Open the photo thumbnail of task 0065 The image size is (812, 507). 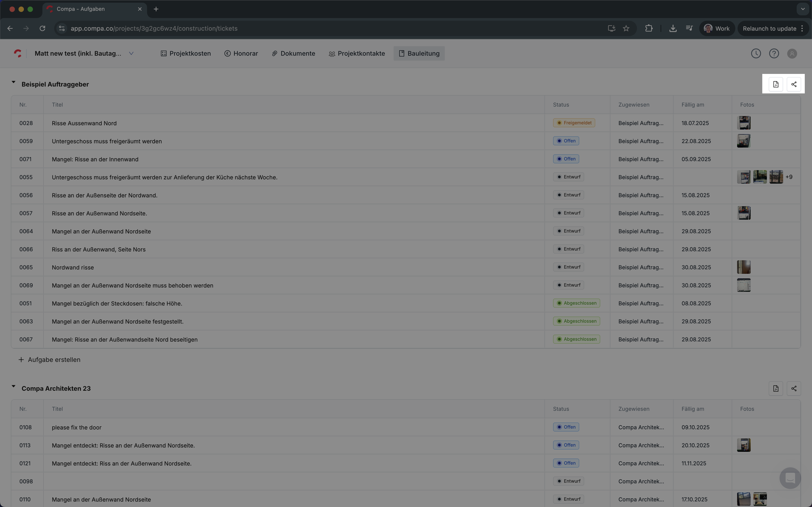(744, 267)
